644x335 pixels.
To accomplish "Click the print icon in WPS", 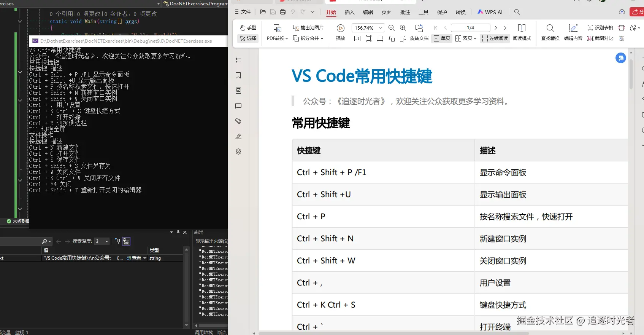I will [x=282, y=12].
